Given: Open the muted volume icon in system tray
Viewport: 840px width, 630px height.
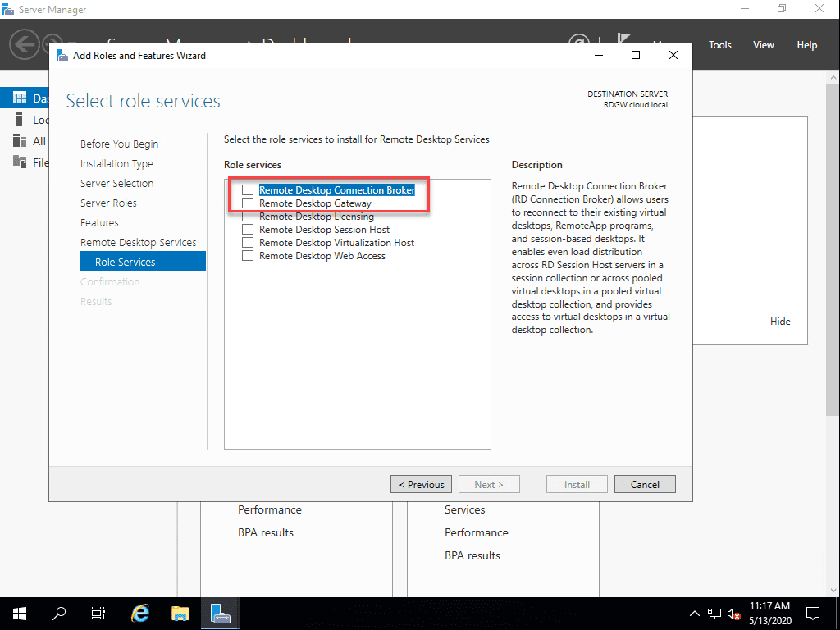Looking at the screenshot, I should click(x=733, y=613).
